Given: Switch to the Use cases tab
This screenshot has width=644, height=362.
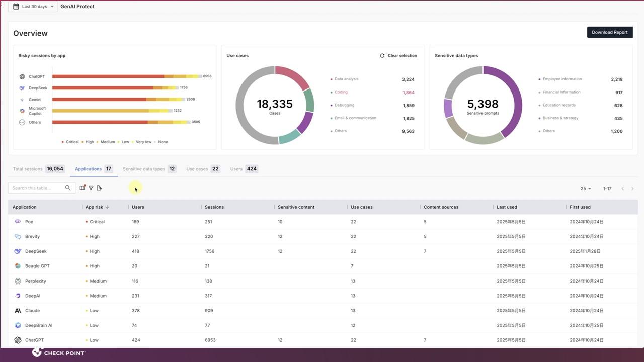Looking at the screenshot, I should [x=203, y=169].
